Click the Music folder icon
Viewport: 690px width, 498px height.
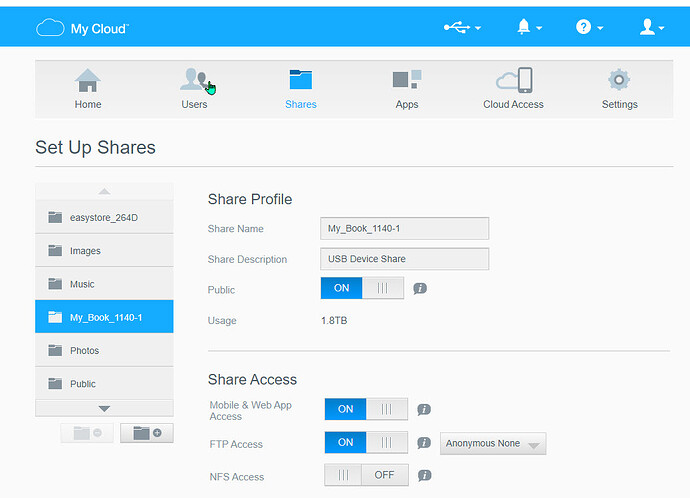pos(55,284)
